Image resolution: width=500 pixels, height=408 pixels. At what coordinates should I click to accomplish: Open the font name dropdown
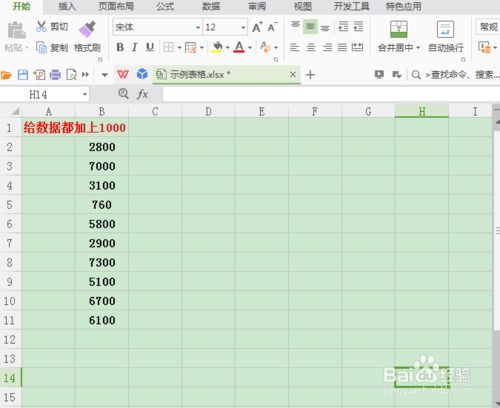click(198, 27)
